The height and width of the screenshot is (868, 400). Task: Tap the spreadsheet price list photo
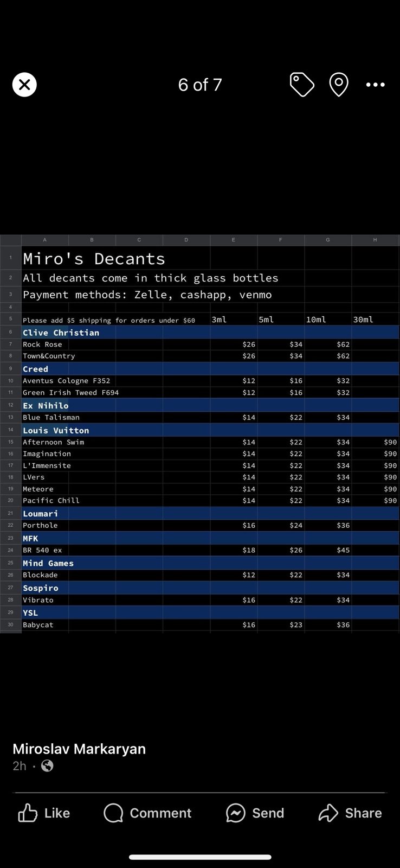pos(200,433)
